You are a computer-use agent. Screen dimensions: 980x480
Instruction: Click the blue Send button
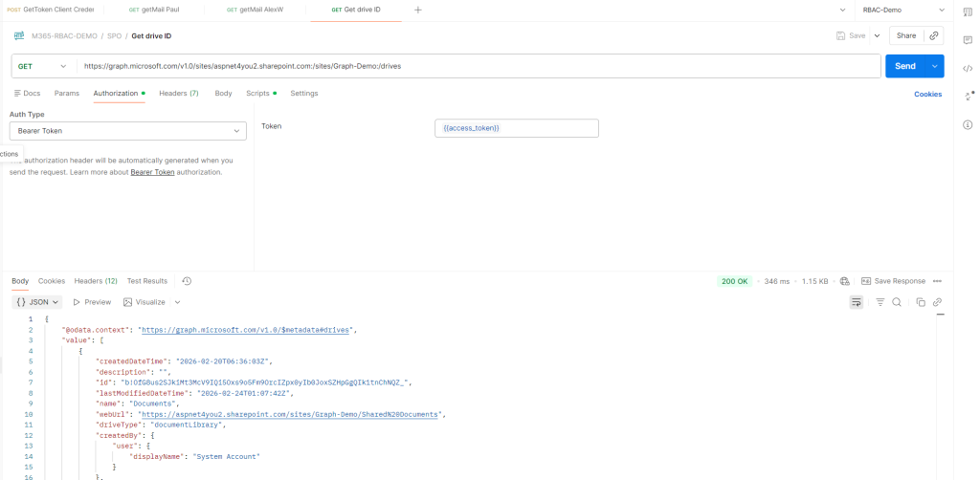click(x=904, y=66)
